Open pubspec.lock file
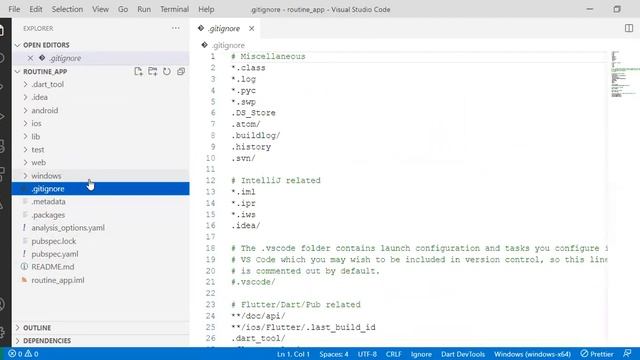 [100, 241]
